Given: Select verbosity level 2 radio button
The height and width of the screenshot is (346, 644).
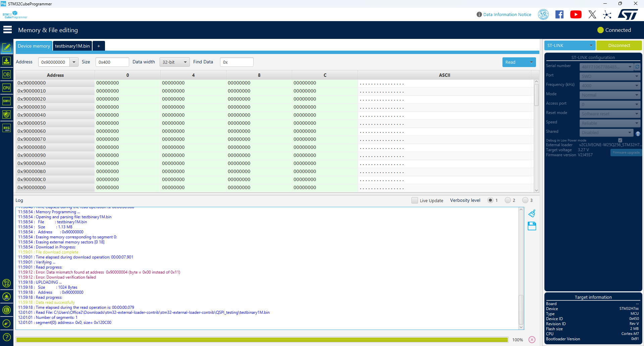Looking at the screenshot, I should 508,200.
